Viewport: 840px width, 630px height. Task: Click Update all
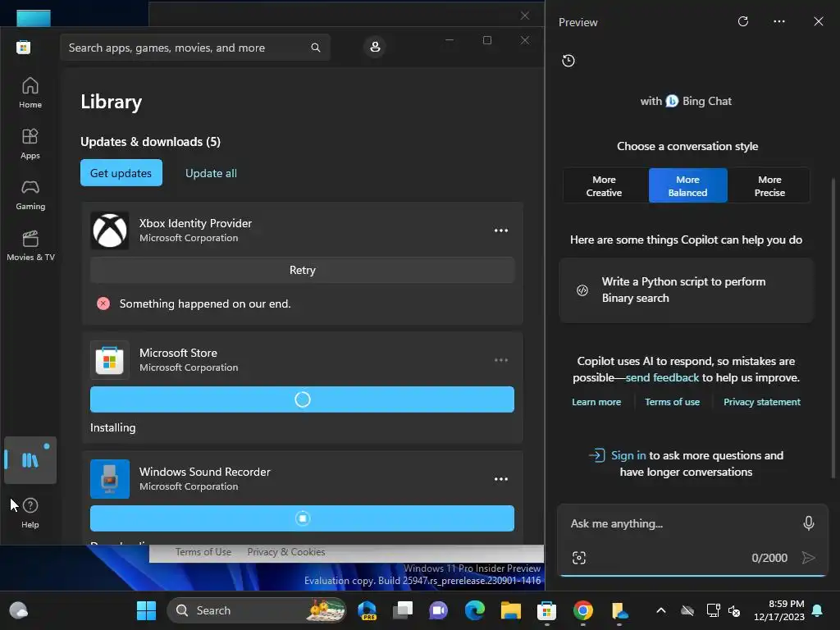point(211,173)
